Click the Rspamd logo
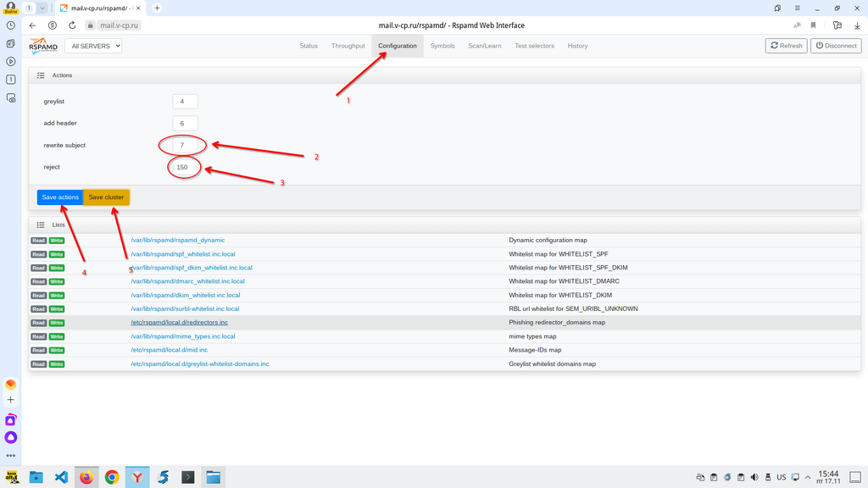This screenshot has width=868, height=488. click(x=43, y=46)
